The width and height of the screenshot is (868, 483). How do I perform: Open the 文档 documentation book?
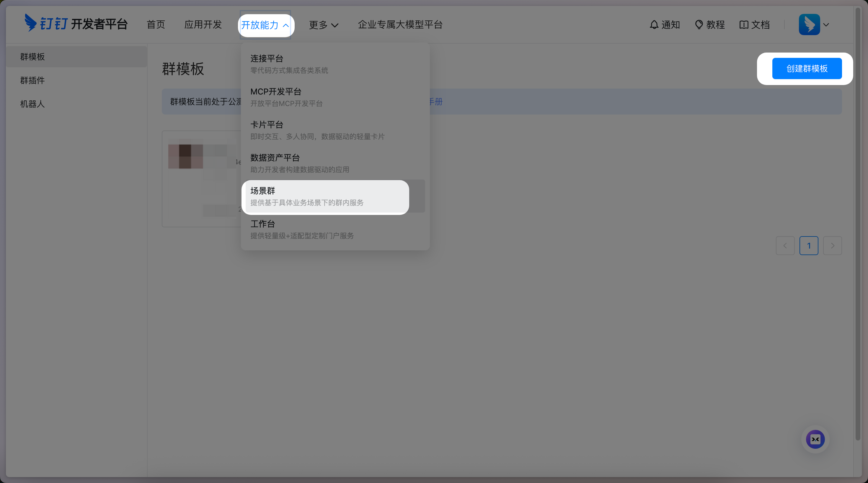click(x=754, y=25)
